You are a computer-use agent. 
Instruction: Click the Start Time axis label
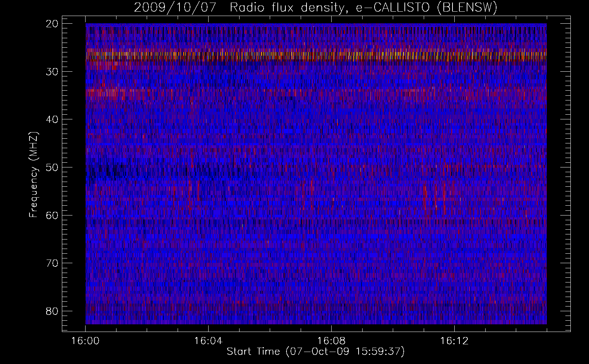(x=316, y=352)
